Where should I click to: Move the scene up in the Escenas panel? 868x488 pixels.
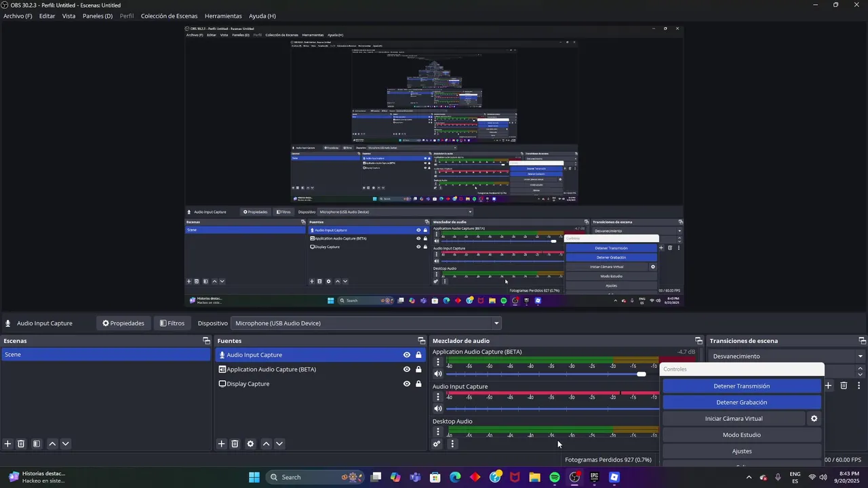tap(52, 444)
